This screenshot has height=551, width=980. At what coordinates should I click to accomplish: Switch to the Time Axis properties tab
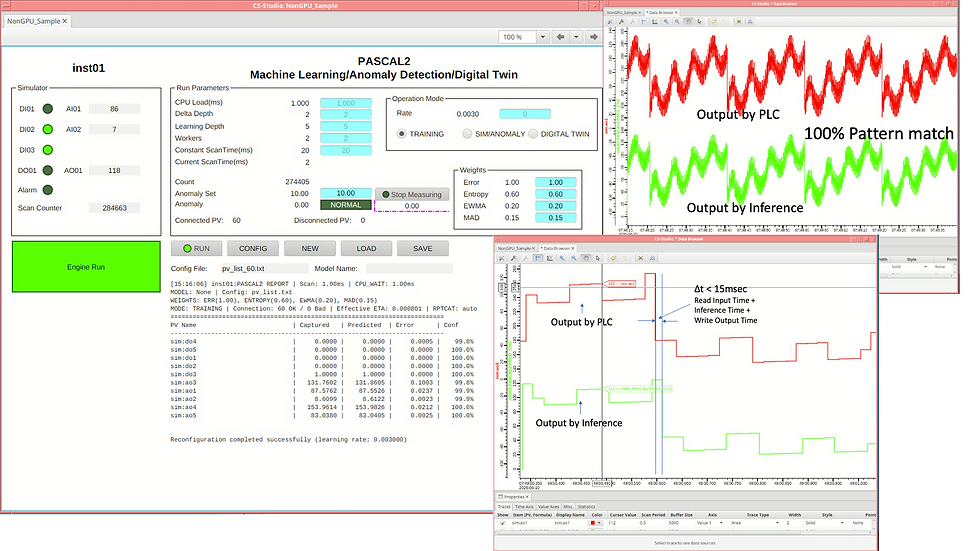pyautogui.click(x=523, y=507)
